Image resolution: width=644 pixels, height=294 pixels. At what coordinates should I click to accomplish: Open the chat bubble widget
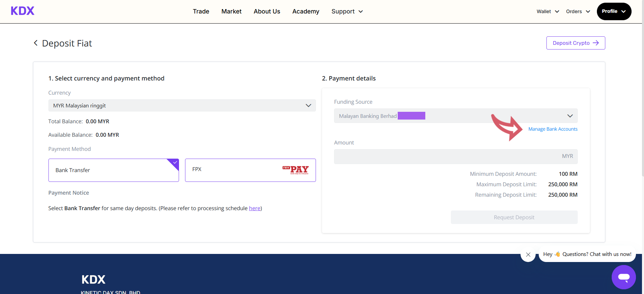pos(623,277)
